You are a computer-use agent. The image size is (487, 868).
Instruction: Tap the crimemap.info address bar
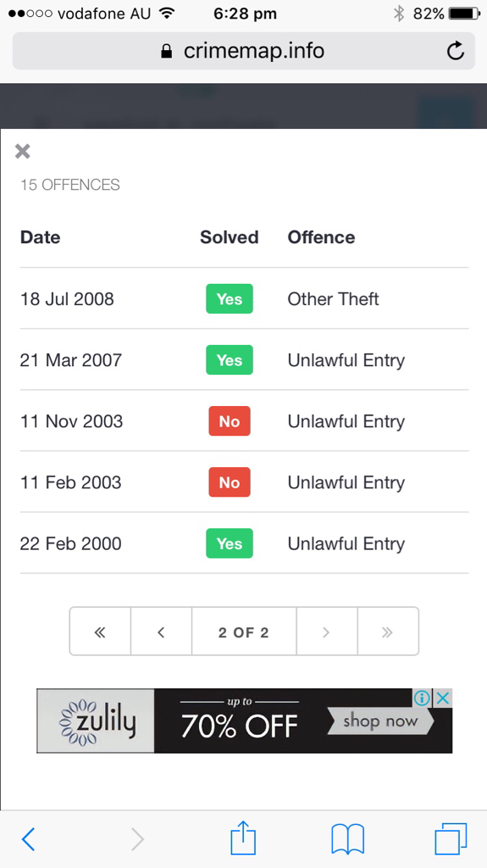click(x=244, y=51)
